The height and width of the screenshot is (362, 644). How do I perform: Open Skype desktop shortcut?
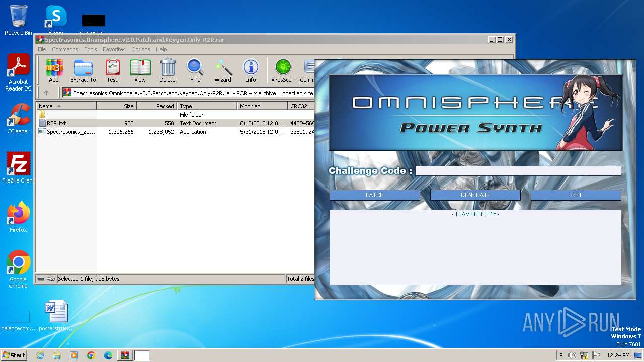coord(55,20)
